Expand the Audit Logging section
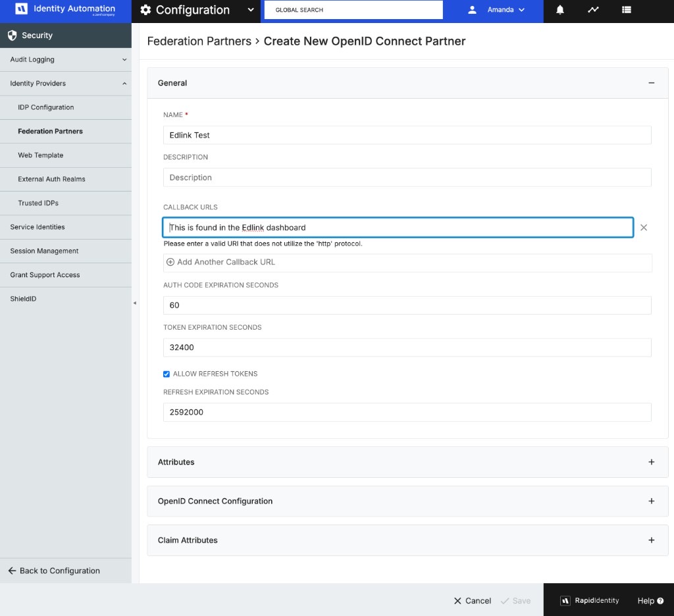 [66, 59]
